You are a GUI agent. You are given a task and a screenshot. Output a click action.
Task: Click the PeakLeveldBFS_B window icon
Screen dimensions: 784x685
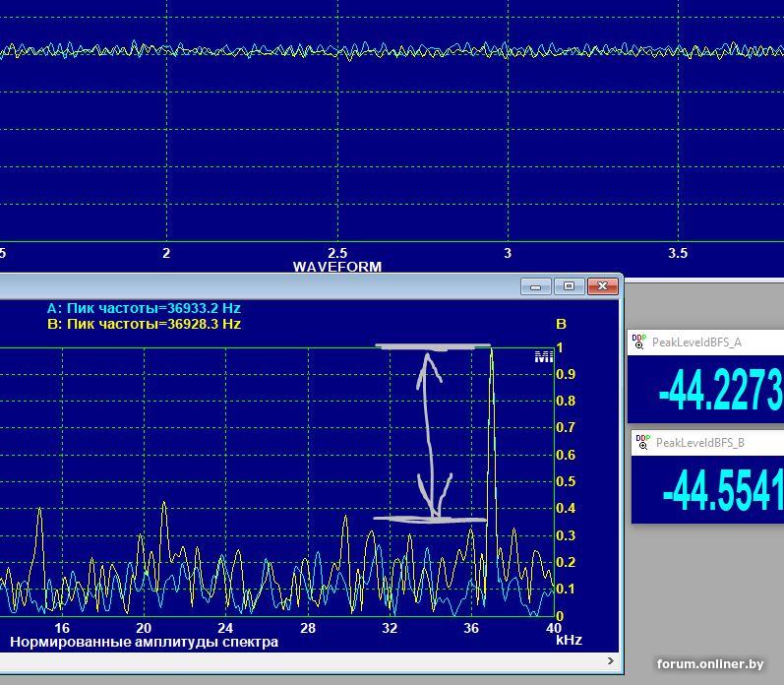(639, 442)
